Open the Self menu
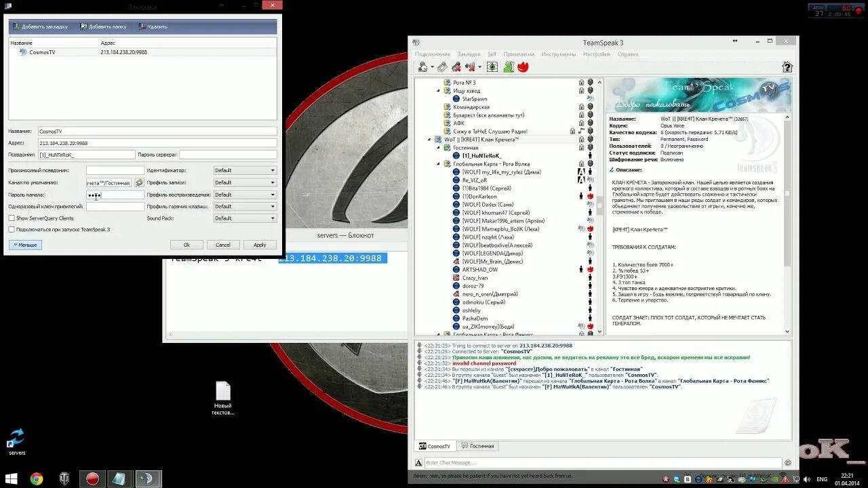868x488 pixels. pos(492,54)
